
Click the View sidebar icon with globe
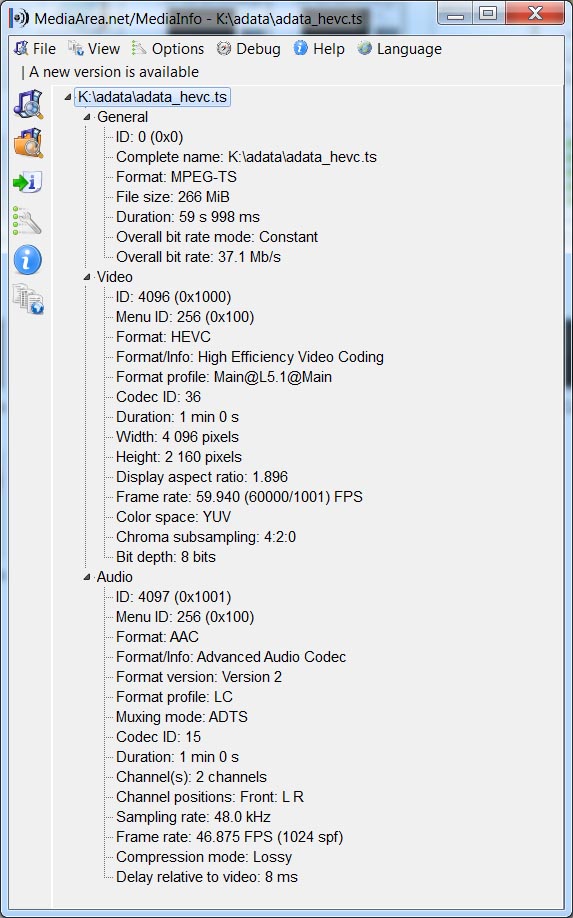(28, 299)
